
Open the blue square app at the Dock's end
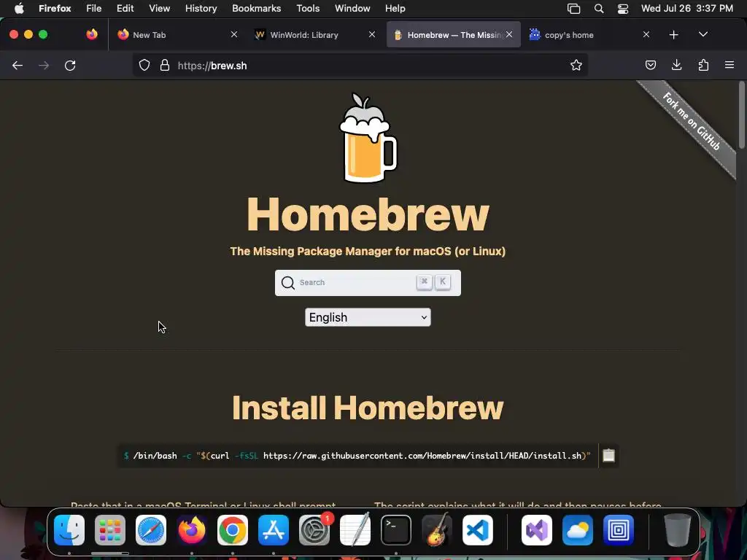point(619,530)
